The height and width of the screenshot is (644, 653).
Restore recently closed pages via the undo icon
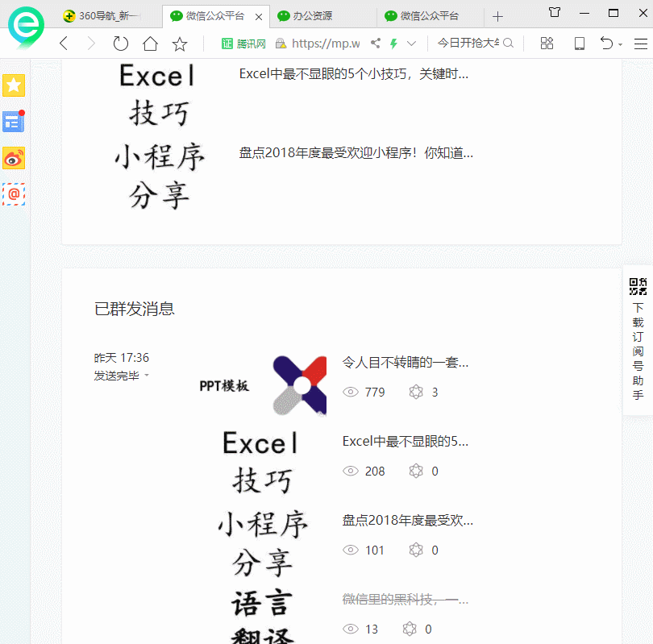pos(607,43)
